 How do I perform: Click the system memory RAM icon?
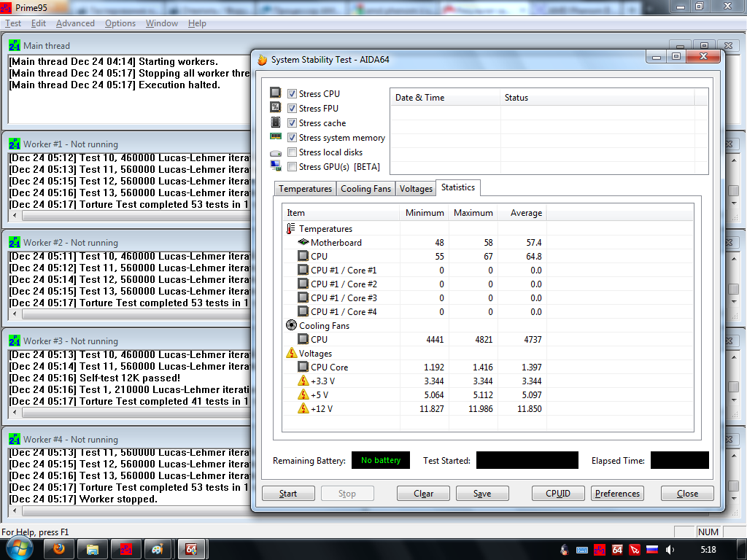click(x=275, y=136)
